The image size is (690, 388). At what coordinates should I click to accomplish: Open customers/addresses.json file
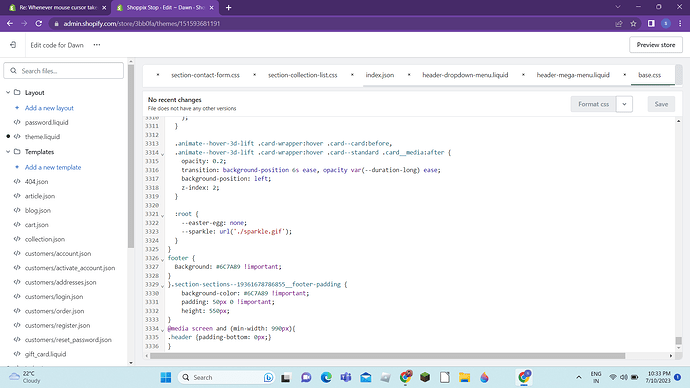(x=61, y=282)
